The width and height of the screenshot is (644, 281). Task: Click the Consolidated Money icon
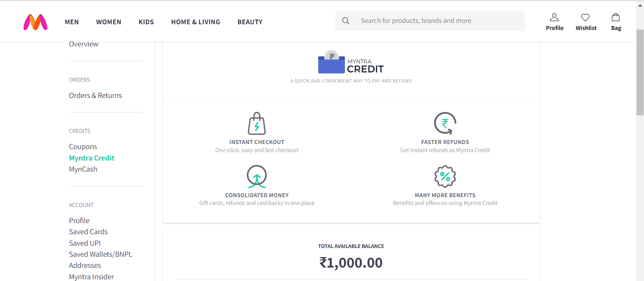tap(257, 176)
